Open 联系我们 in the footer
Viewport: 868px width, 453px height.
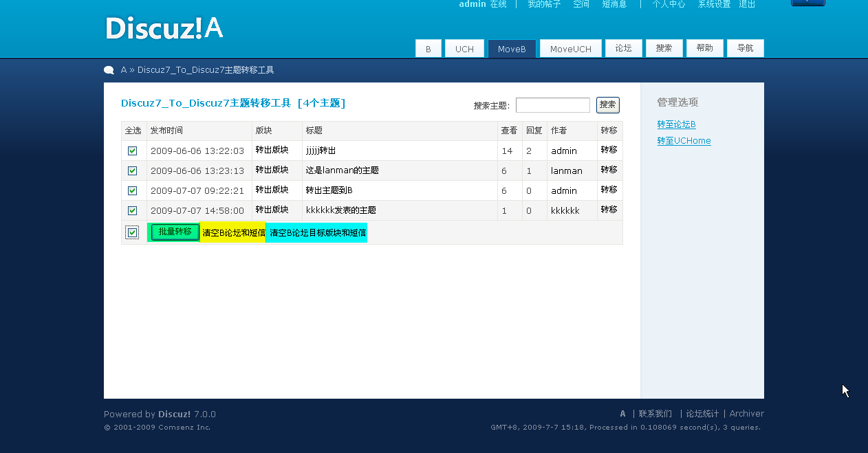point(655,414)
